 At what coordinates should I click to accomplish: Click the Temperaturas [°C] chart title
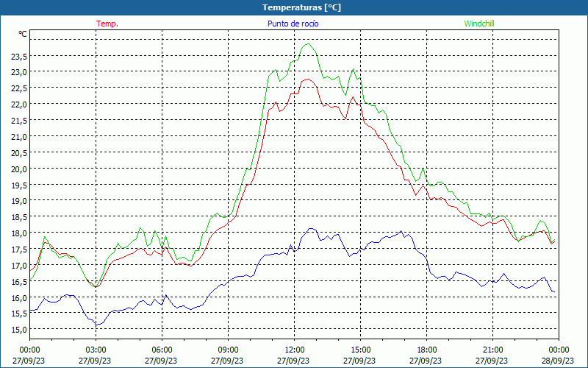point(301,7)
